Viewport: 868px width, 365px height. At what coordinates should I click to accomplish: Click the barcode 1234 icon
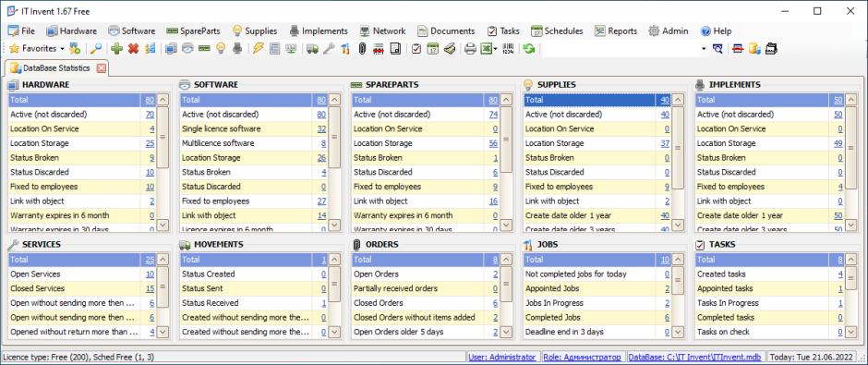pyautogui.click(x=508, y=49)
